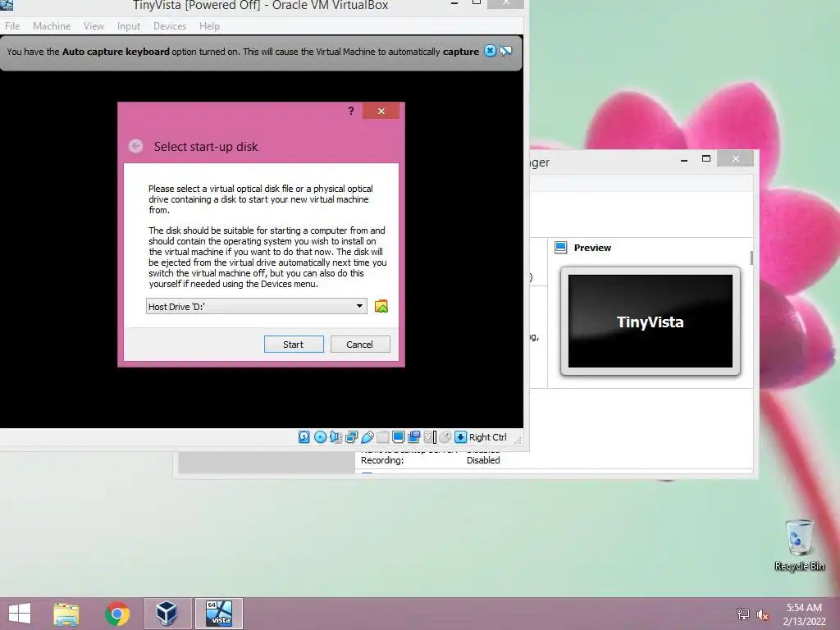Click the muted volume tray icon
Image resolution: width=840 pixels, height=630 pixels.
point(762,614)
